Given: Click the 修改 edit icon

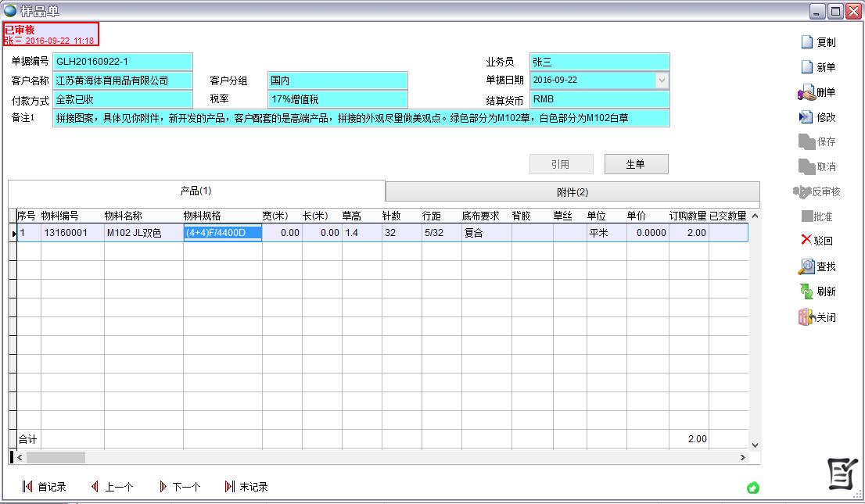Looking at the screenshot, I should (x=806, y=117).
